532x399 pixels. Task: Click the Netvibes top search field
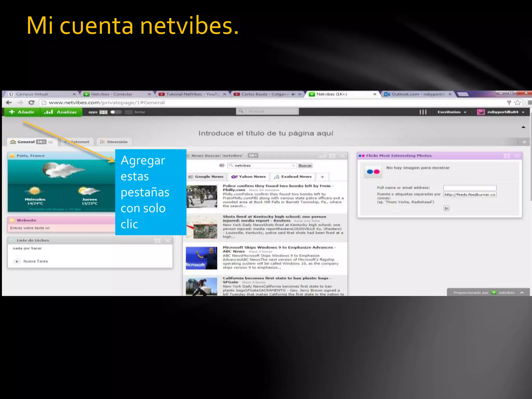click(x=267, y=111)
